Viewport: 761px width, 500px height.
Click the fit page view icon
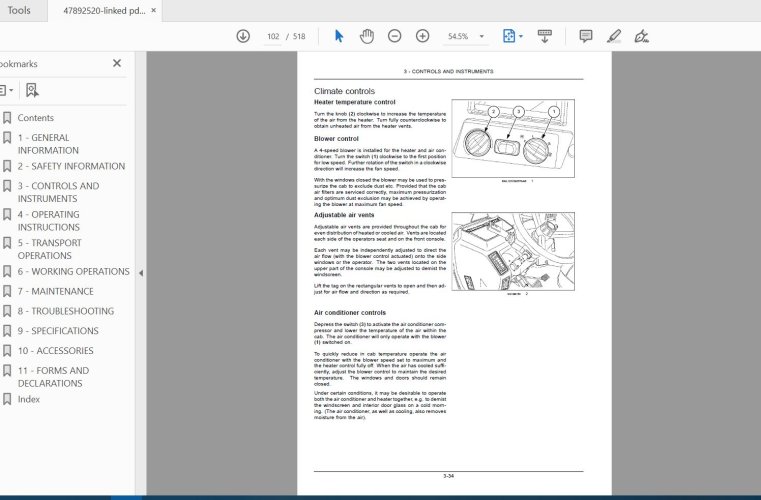pos(509,36)
